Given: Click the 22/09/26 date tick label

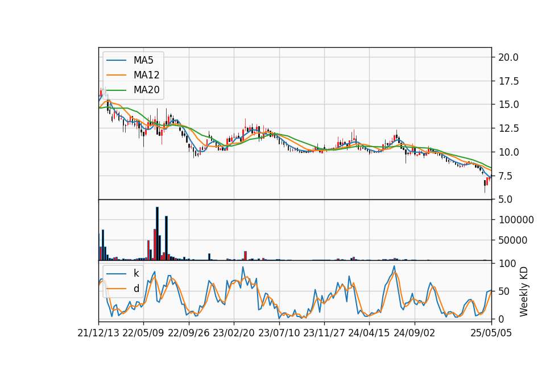Looking at the screenshot, I should coord(188,333).
